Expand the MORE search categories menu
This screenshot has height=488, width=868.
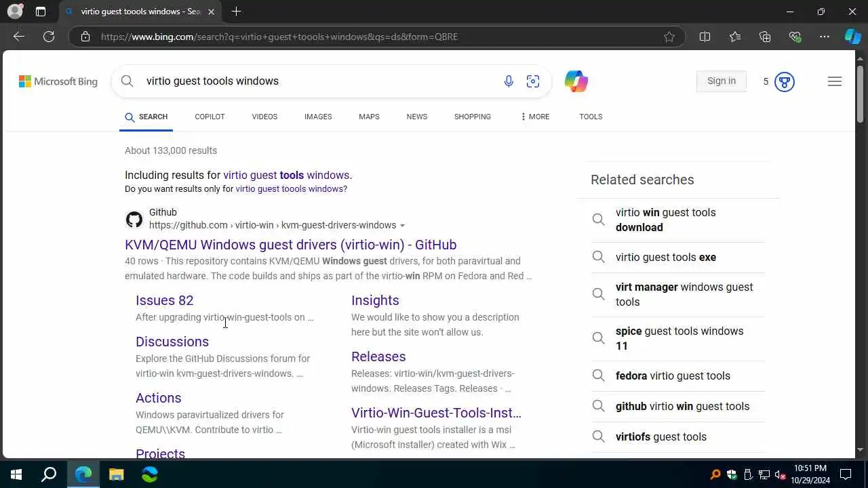(535, 117)
